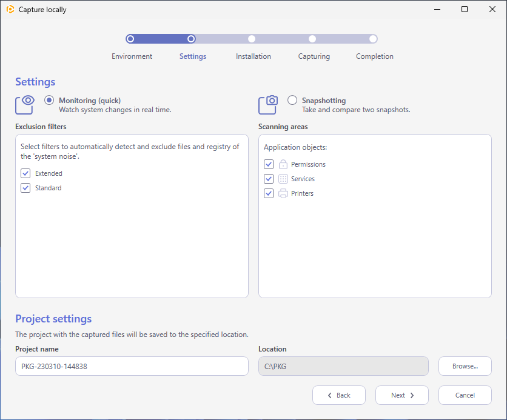Click the Installation progress step circle
Image resolution: width=507 pixels, height=420 pixels.
point(252,39)
